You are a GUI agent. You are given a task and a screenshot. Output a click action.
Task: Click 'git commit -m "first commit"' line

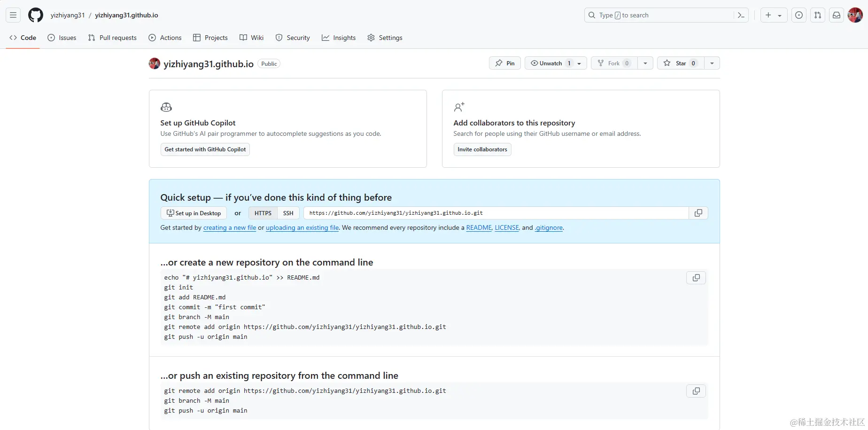click(215, 307)
